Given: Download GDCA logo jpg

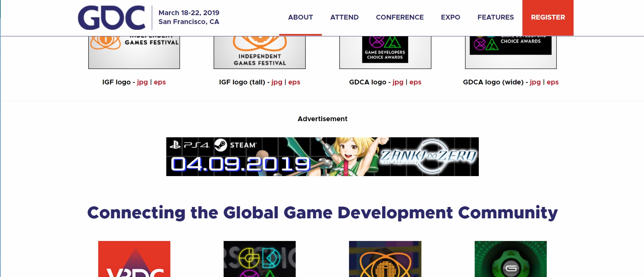Looking at the screenshot, I should click(x=398, y=82).
